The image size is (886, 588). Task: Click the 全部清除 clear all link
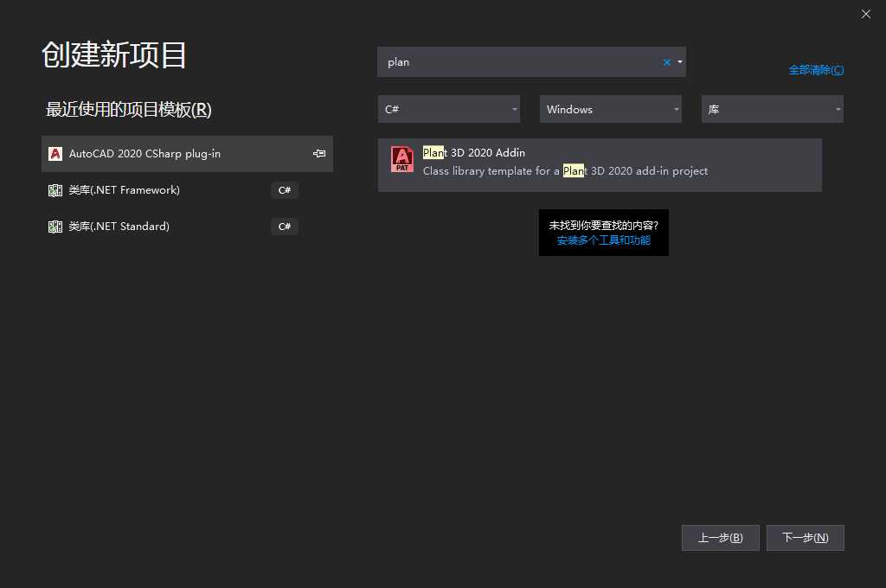(x=816, y=70)
